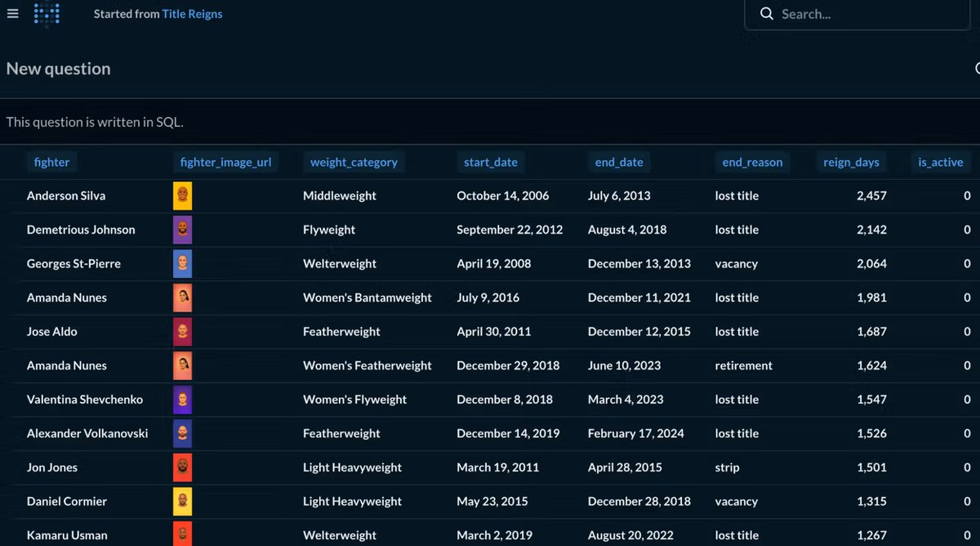The height and width of the screenshot is (546, 980).
Task: Click the 2,142 reign days value
Action: coord(871,230)
